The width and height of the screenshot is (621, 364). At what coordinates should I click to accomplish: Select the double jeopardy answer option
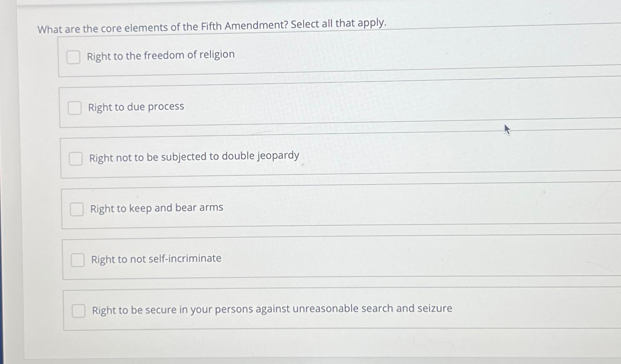(194, 156)
